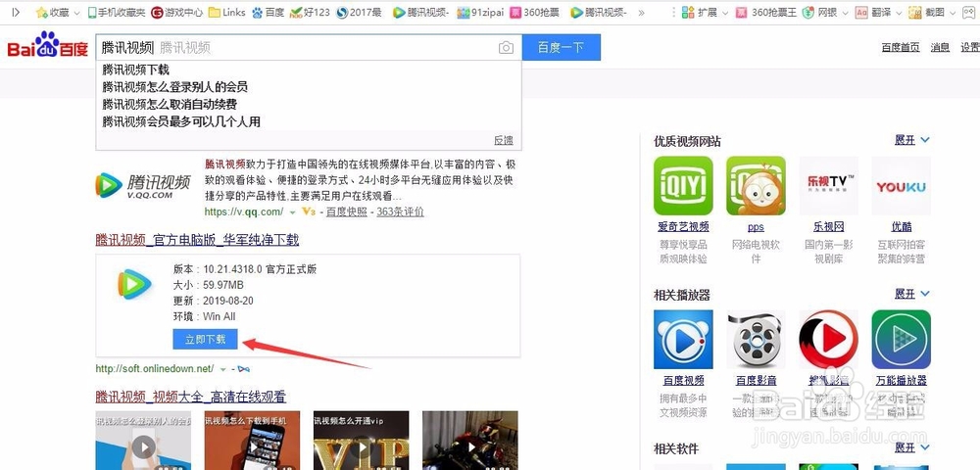
Task: Open 360抢票 bookmark
Action: coord(534,12)
